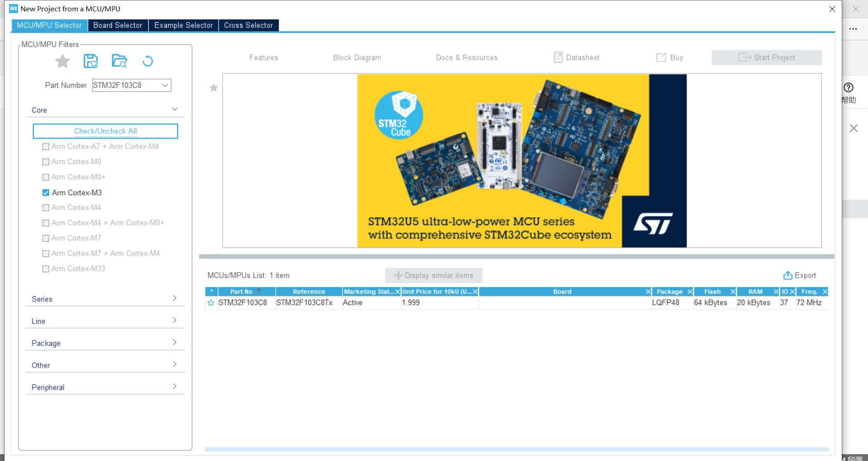868x461 pixels.
Task: Remove the Package column with X
Action: tap(690, 292)
